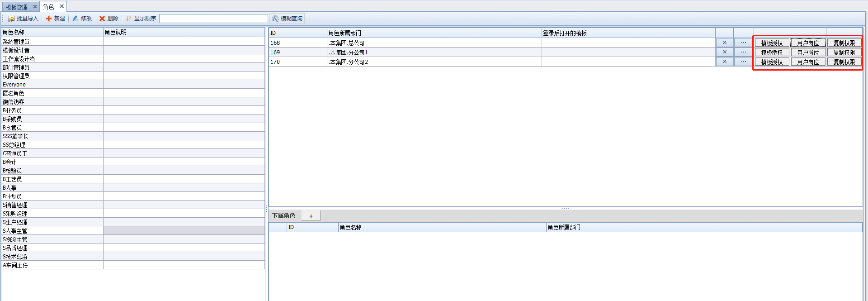This screenshot has width=868, height=301.
Task: Open the ellipsis picker for row 169
Action: [x=743, y=52]
